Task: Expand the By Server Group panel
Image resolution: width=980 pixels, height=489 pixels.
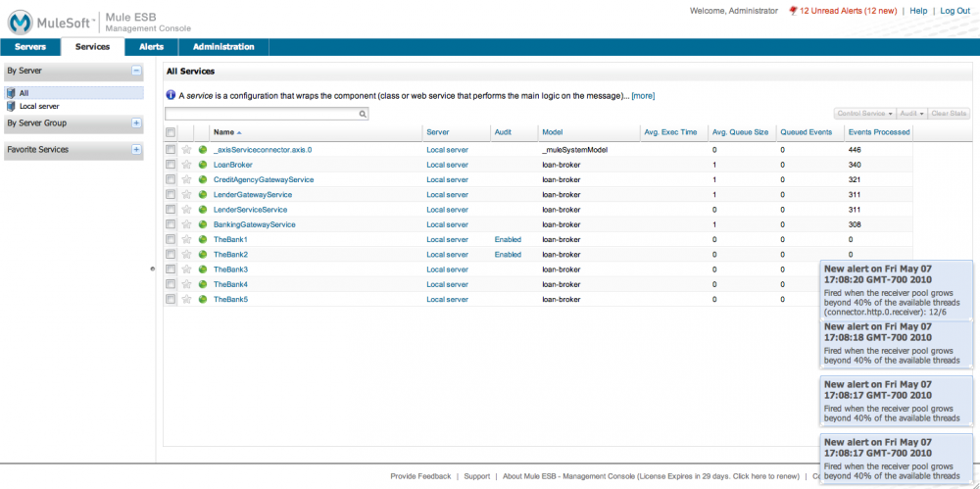Action: [136, 123]
